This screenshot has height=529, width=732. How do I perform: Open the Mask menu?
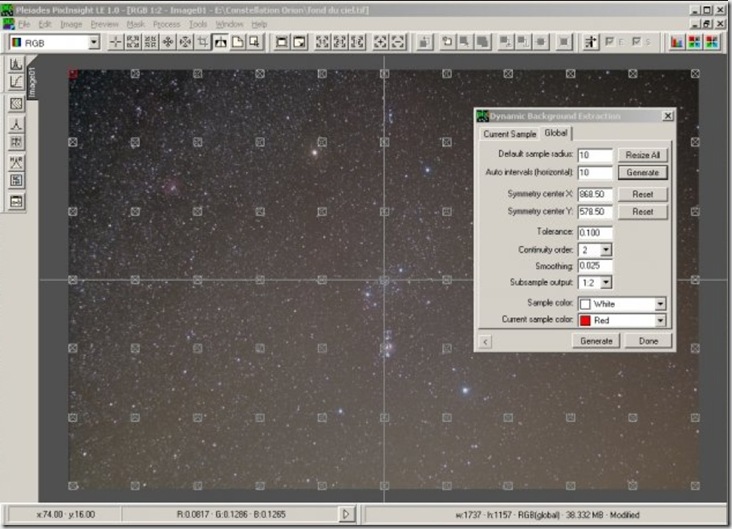click(x=136, y=24)
